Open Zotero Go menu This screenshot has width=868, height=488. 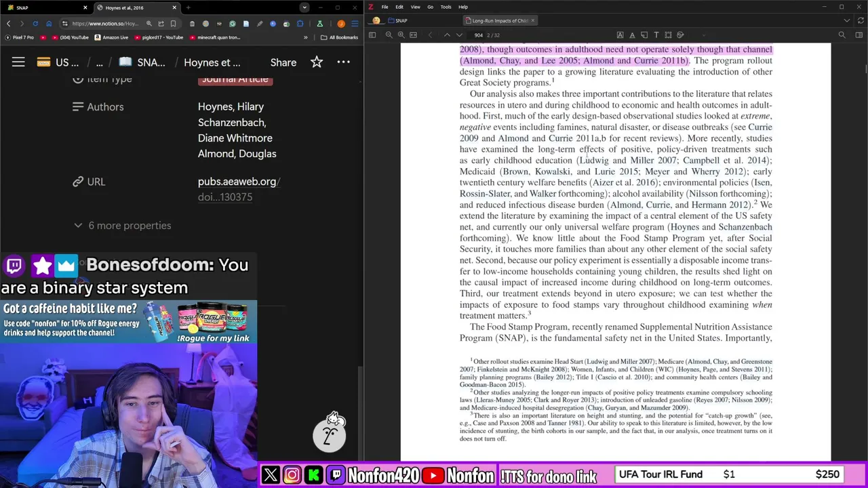click(x=430, y=7)
